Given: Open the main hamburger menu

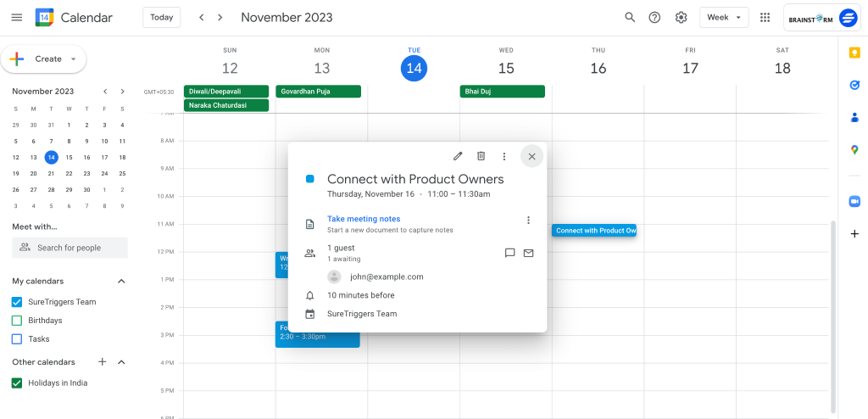Looking at the screenshot, I should (17, 17).
